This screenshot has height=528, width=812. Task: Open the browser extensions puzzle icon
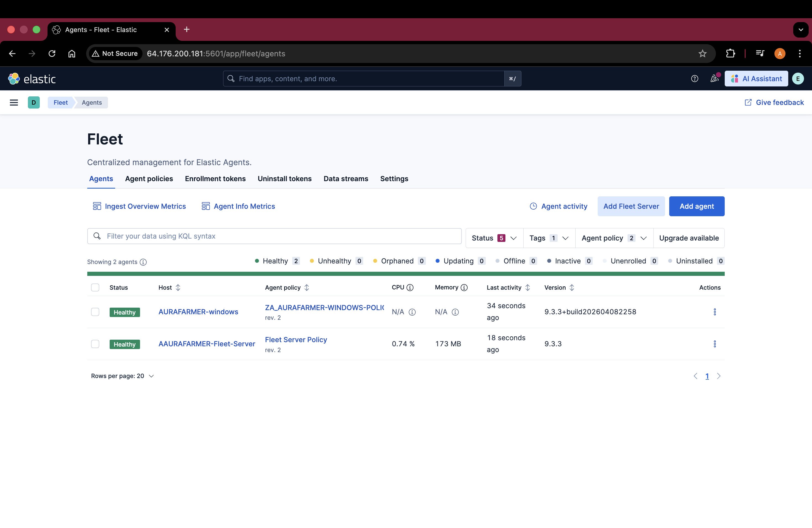(x=731, y=54)
